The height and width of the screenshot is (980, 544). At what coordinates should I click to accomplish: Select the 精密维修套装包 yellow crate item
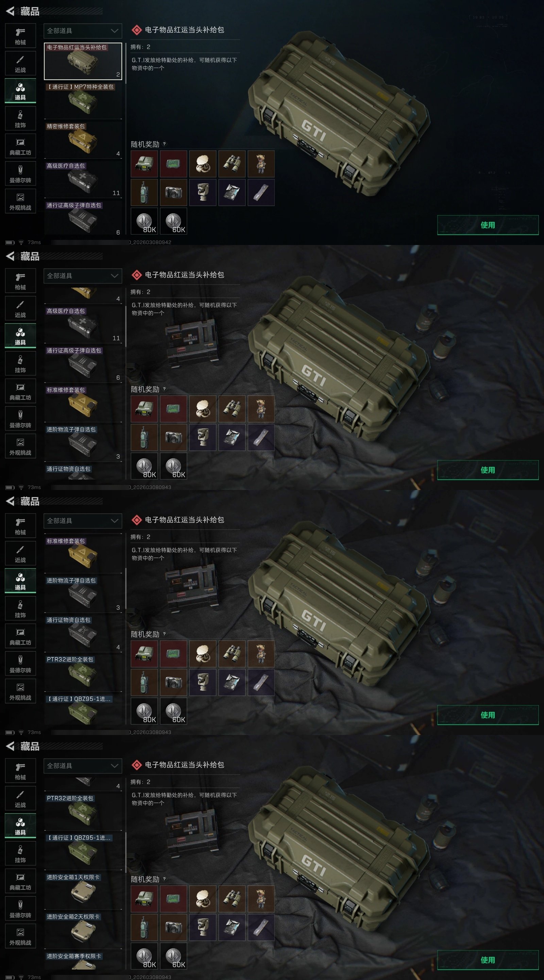pyautogui.click(x=83, y=141)
